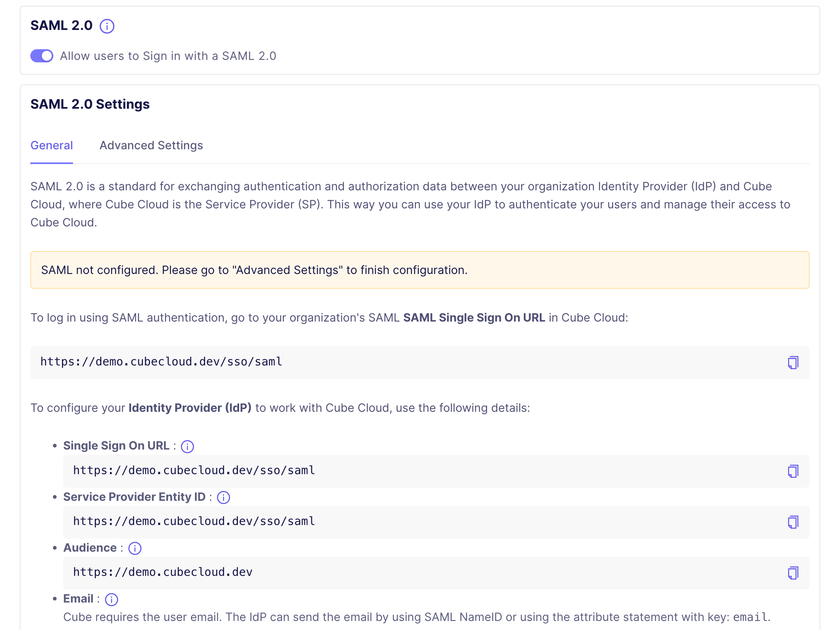Click the Single Sign On URL bullet label
840x630 pixels.
click(116, 446)
